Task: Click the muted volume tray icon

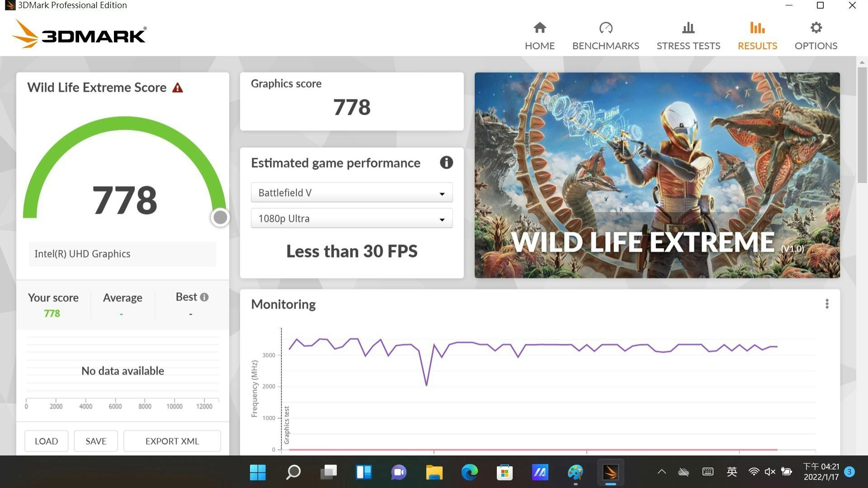Action: 770,472
